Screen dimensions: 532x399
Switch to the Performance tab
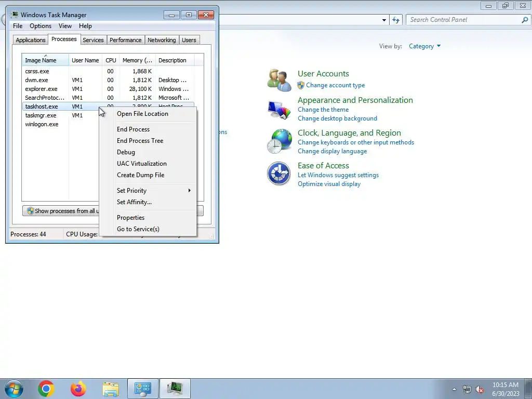pos(125,40)
